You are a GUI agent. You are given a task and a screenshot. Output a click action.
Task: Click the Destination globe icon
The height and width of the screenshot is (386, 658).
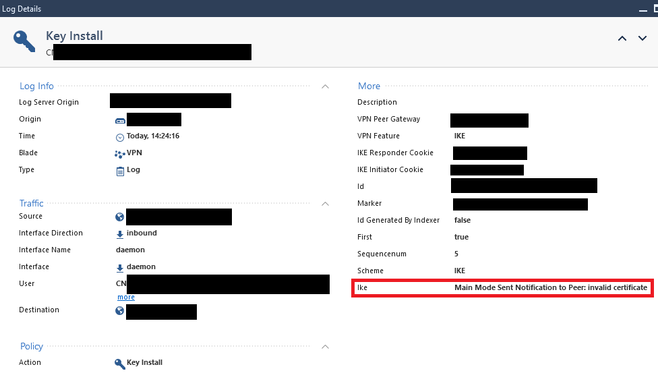[120, 310]
